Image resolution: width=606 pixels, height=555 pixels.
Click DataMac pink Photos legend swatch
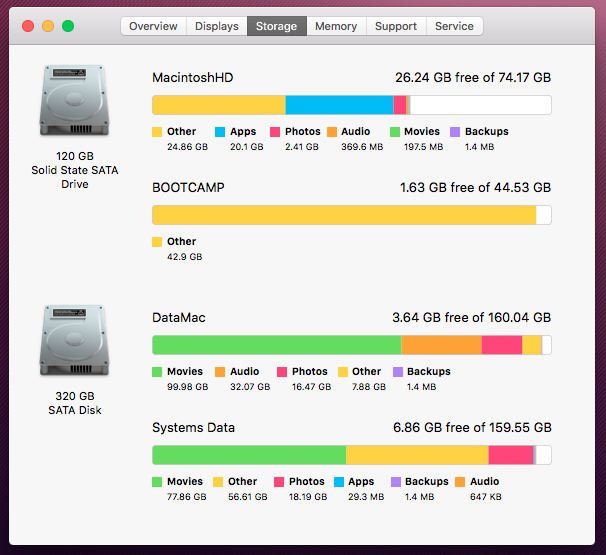[x=282, y=372]
